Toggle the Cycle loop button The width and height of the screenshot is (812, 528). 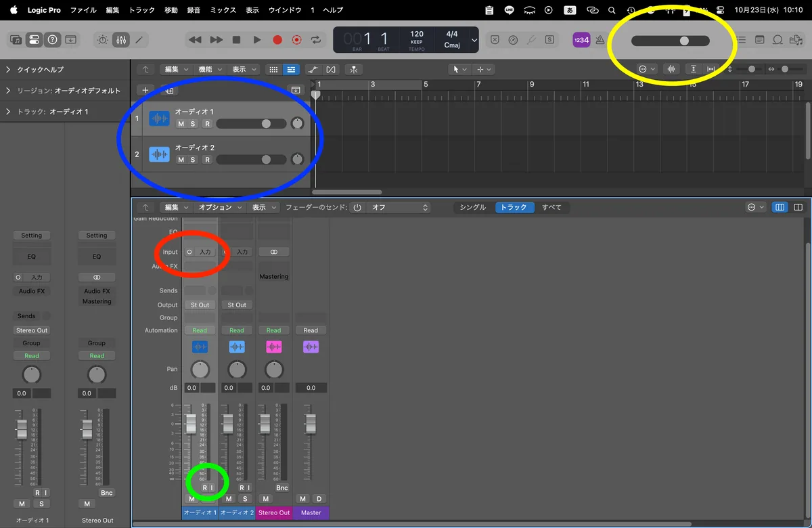[x=315, y=40]
